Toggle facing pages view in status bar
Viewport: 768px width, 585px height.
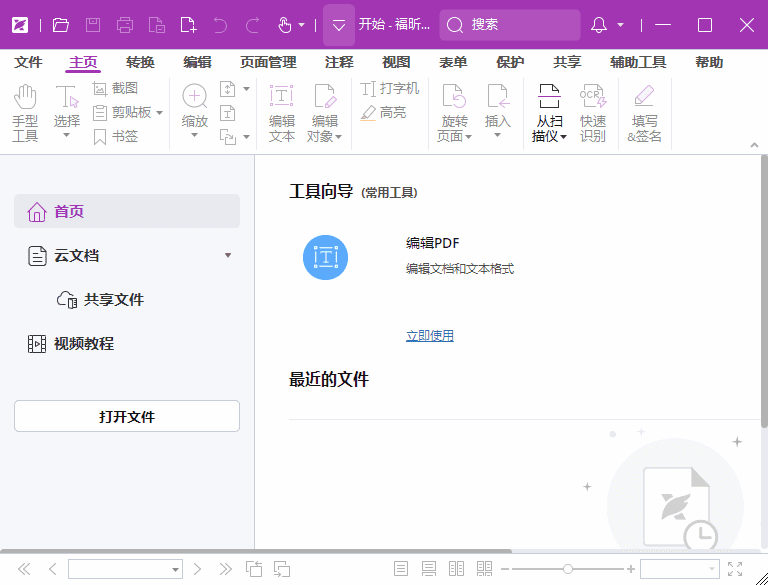point(457,569)
